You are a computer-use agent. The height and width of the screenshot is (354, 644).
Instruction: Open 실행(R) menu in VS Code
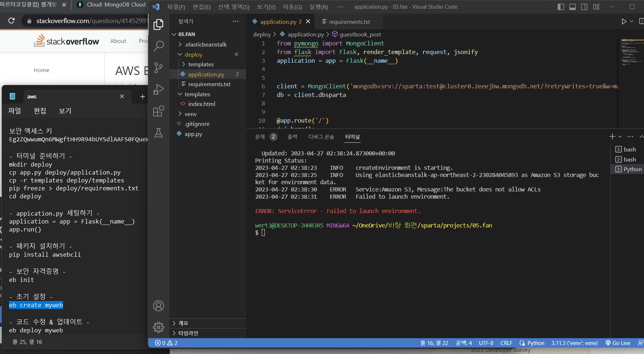pyautogui.click(x=319, y=7)
